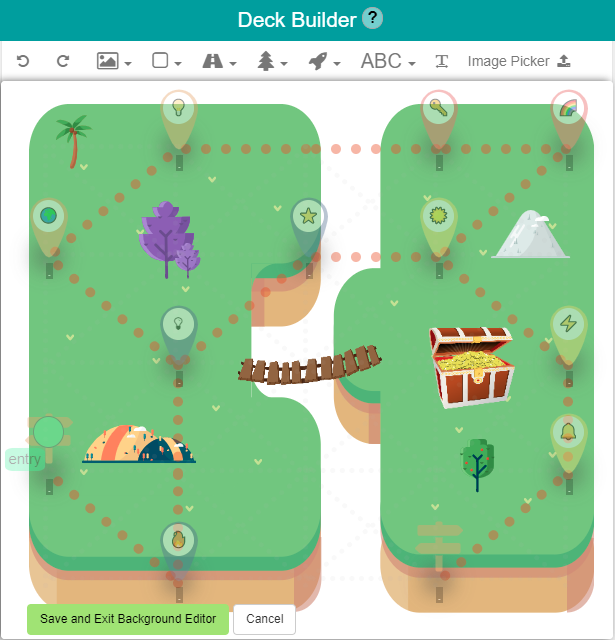Expand the rocket tool dropdown arrow
The image size is (615, 640).
(337, 63)
